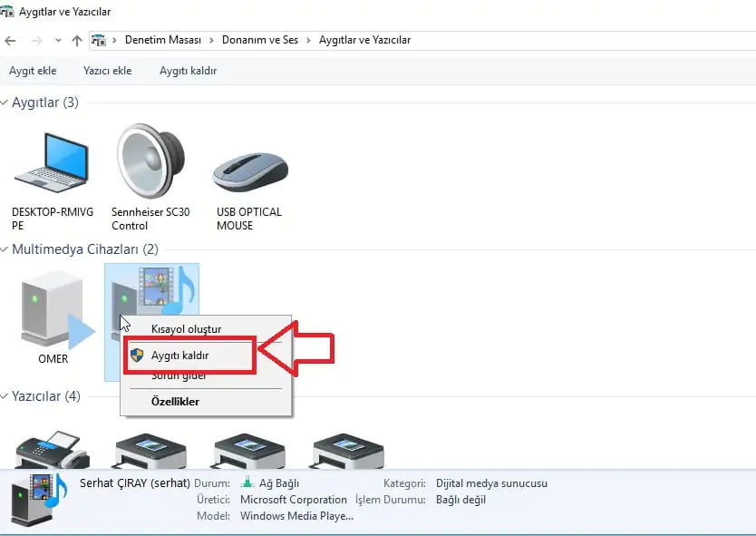This screenshot has height=536, width=756.
Task: Click the Multimedya Cihazları (2) header text
Action: click(x=85, y=249)
